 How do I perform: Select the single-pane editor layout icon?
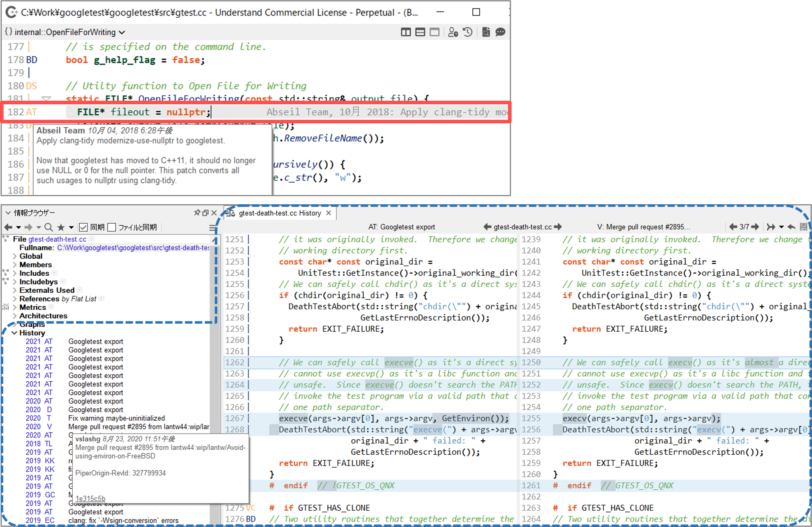(x=434, y=32)
